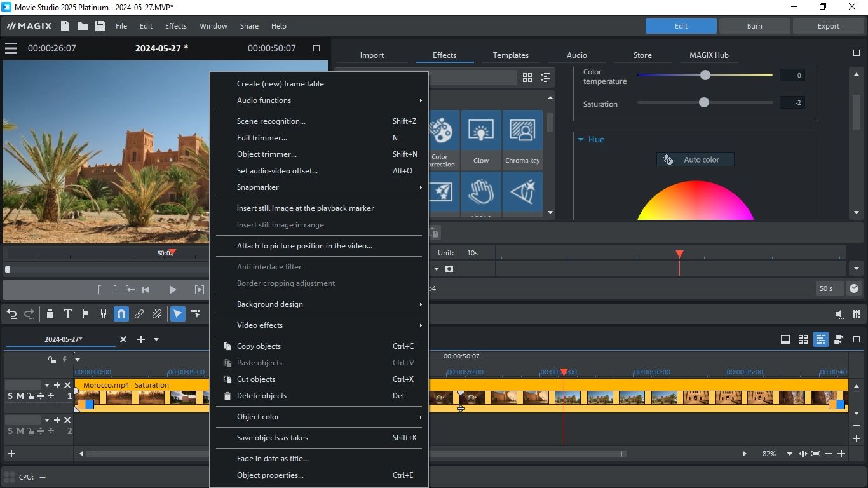The height and width of the screenshot is (488, 868).
Task: Open the timeline zoom percentage dropdown
Action: click(x=789, y=454)
